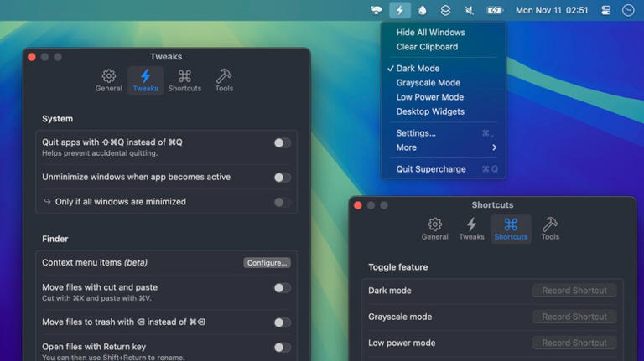The width and height of the screenshot is (644, 361).
Task: Click the battery charging menu bar icon
Action: (x=495, y=10)
